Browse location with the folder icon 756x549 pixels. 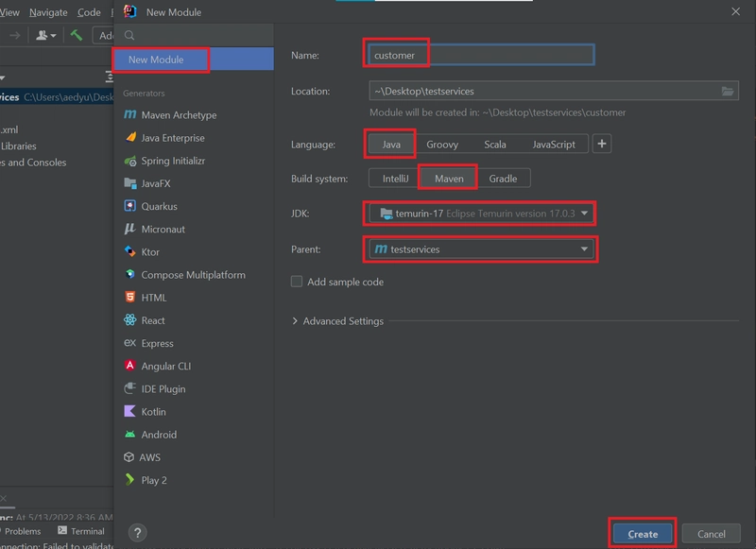[x=728, y=91]
